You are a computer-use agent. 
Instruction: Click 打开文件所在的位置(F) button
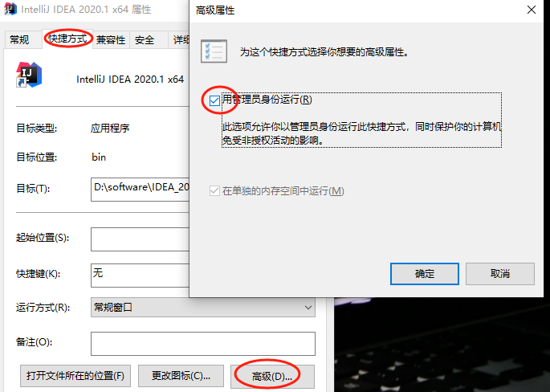(x=75, y=376)
